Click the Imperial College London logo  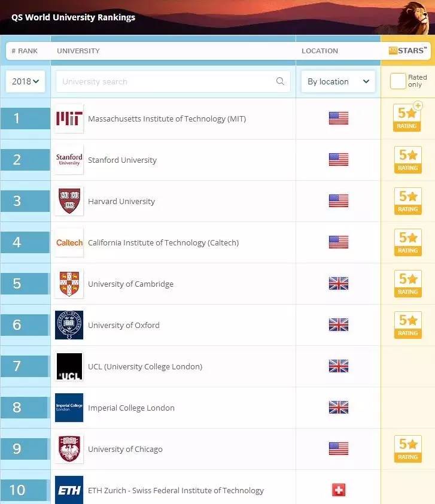tap(69, 408)
